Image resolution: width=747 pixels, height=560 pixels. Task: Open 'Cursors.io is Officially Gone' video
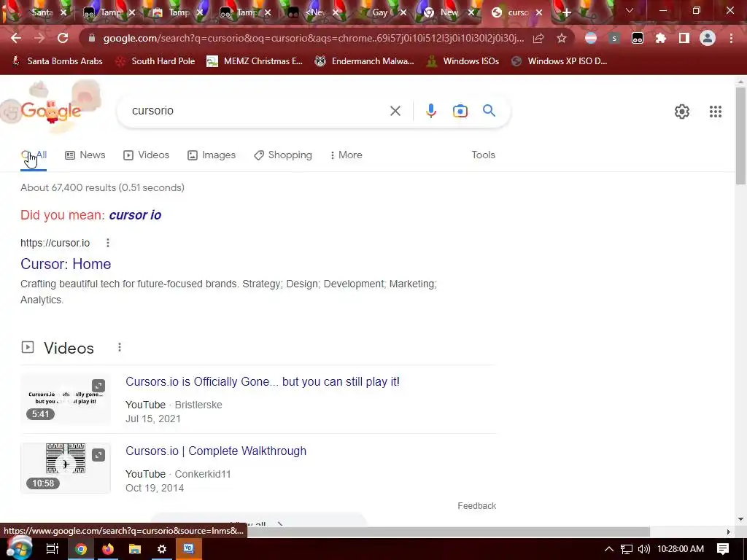click(263, 382)
